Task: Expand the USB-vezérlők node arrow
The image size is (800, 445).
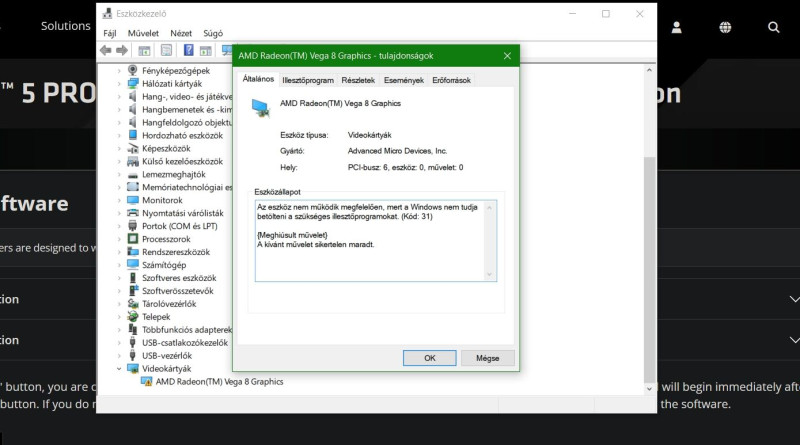Action: [x=119, y=355]
